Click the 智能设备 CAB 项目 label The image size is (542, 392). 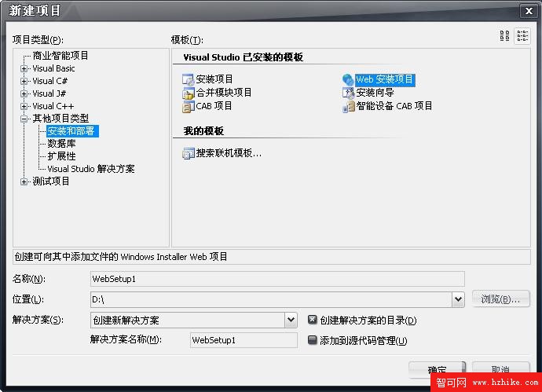tap(394, 106)
